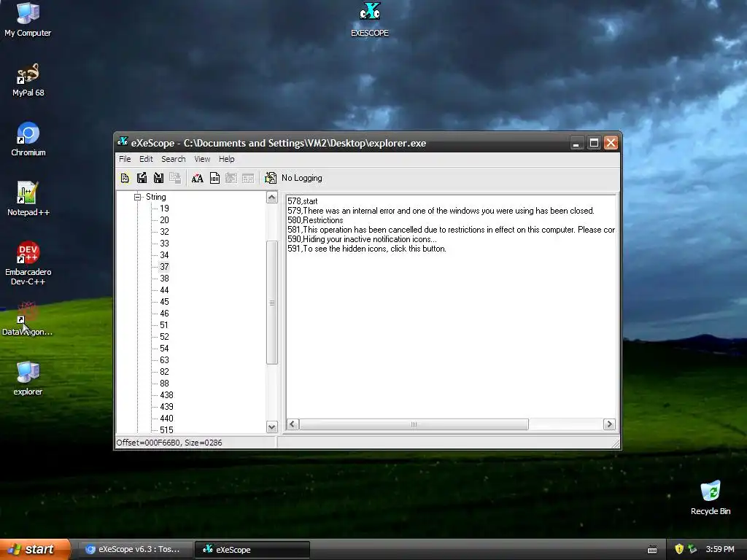
Task: Select String resource 45
Action: tap(164, 302)
